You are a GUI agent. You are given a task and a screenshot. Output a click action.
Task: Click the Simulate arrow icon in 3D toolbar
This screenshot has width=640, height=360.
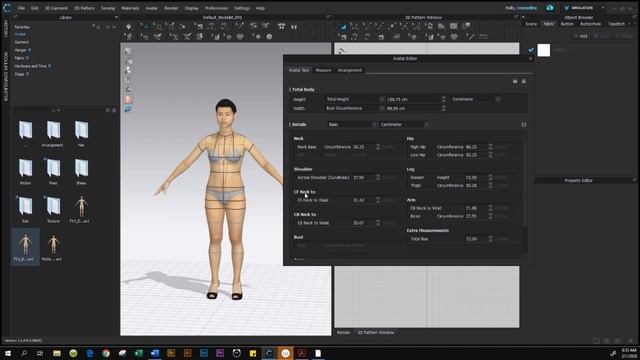coord(129,27)
